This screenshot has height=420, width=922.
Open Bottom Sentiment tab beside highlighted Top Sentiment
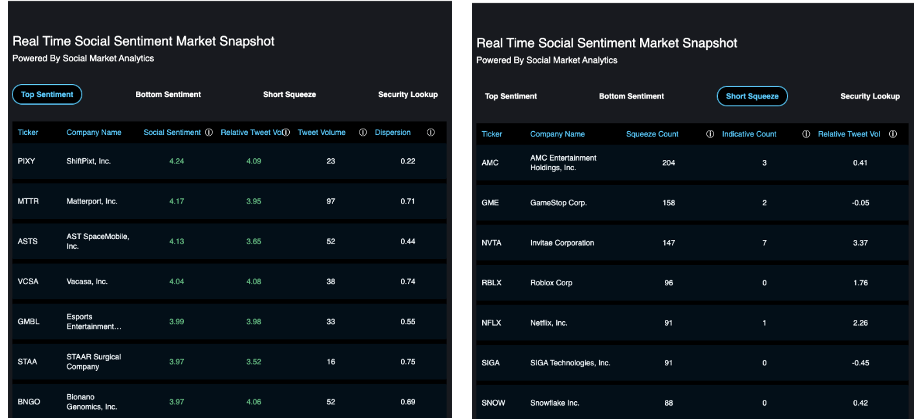(168, 94)
